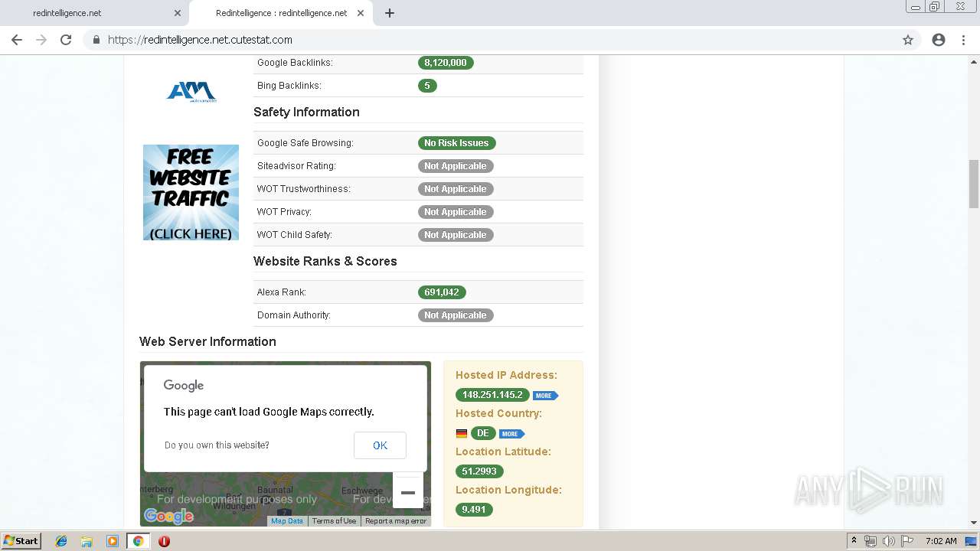Open the Map Data link
Screen dimensions: 980x551
(287, 521)
